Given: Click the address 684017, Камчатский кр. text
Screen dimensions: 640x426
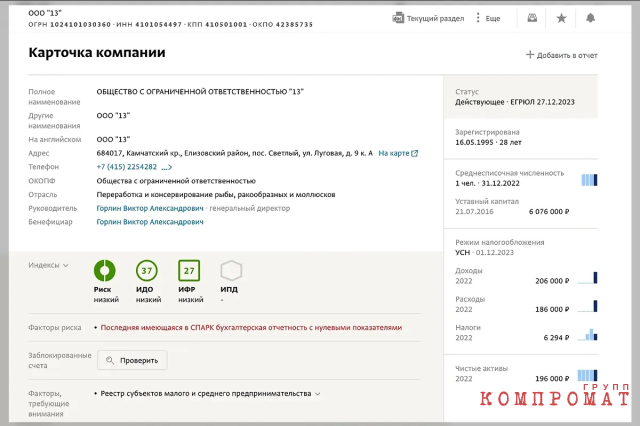Looking at the screenshot, I should click(x=235, y=153).
